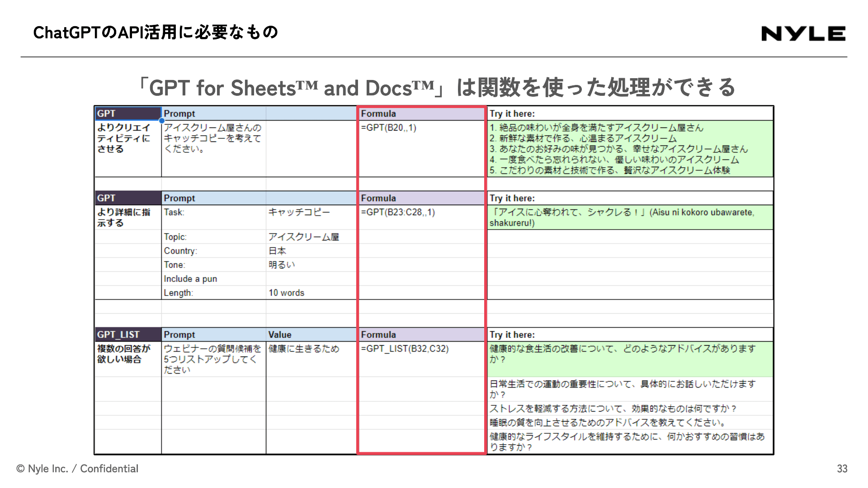
Task: Click the cell '複数の回答が欲しい場合'
Action: pyautogui.click(x=128, y=359)
